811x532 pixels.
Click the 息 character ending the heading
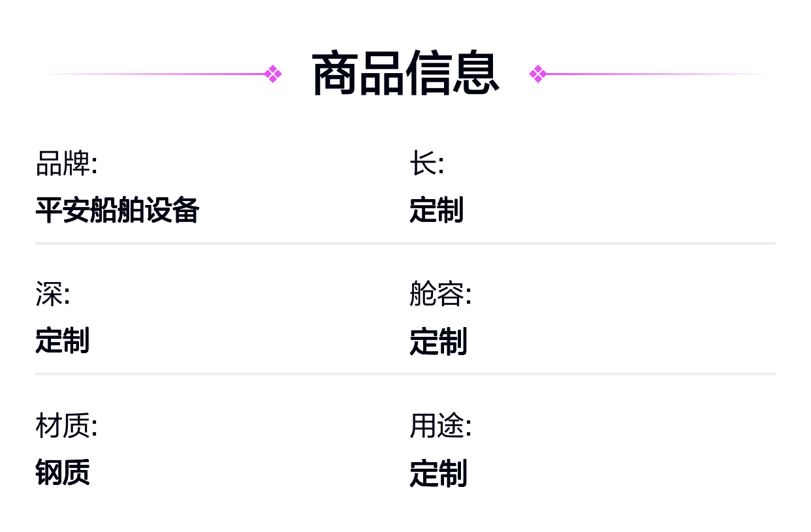coord(476,74)
